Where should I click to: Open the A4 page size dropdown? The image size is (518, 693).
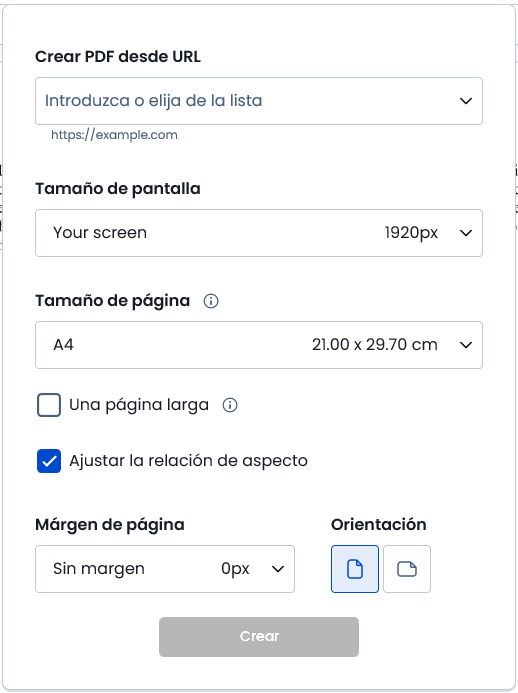(x=259, y=345)
